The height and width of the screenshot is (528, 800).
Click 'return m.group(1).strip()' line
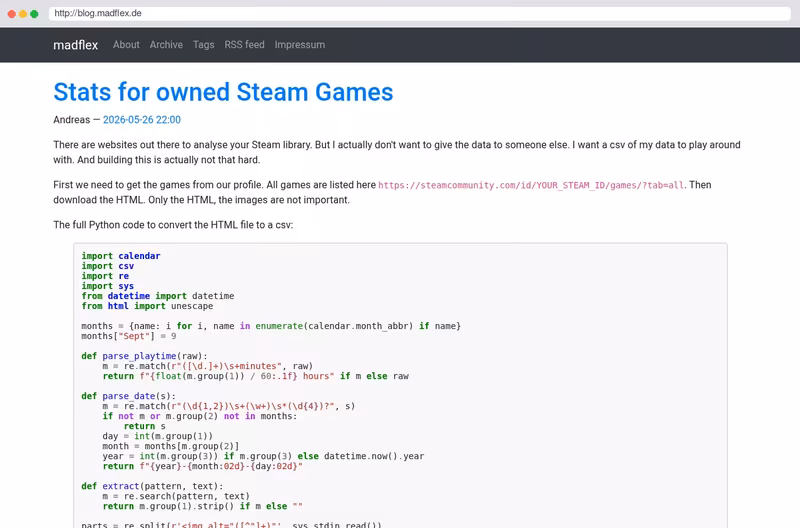[x=203, y=506]
